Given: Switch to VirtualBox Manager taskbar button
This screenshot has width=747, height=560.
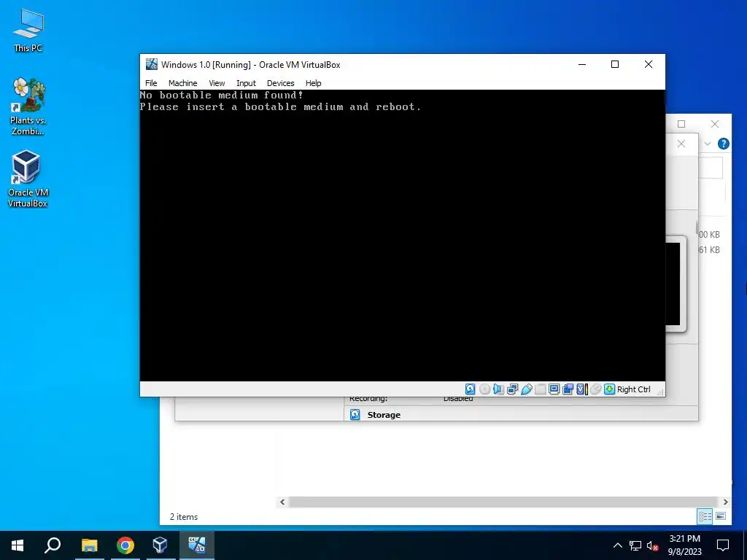Looking at the screenshot, I should pos(160,545).
